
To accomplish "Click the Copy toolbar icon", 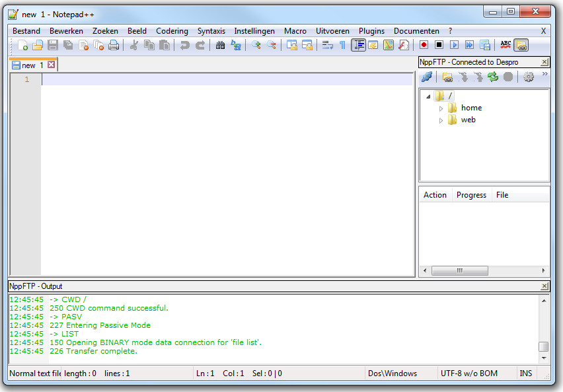I will [x=149, y=45].
